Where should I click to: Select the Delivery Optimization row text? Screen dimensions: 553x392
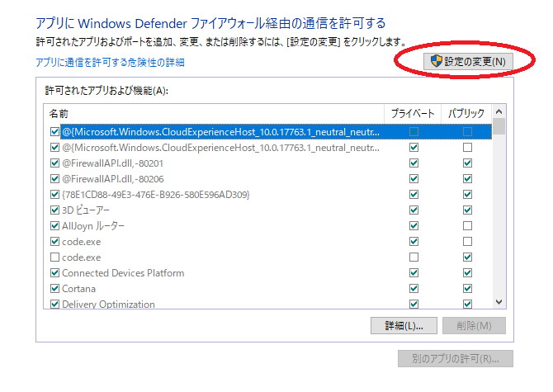(108, 304)
